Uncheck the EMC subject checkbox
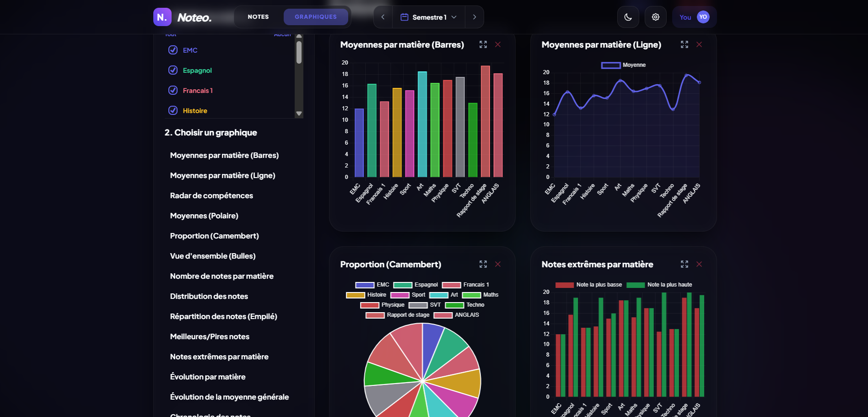Image resolution: width=868 pixels, height=417 pixels. pos(173,50)
